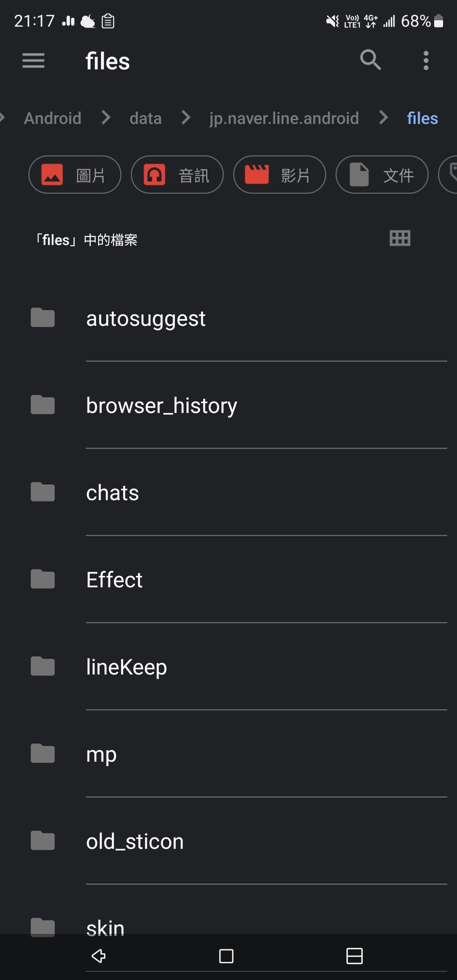Viewport: 457px width, 980px height.
Task: Filter by videos (影片) chip
Action: (280, 175)
